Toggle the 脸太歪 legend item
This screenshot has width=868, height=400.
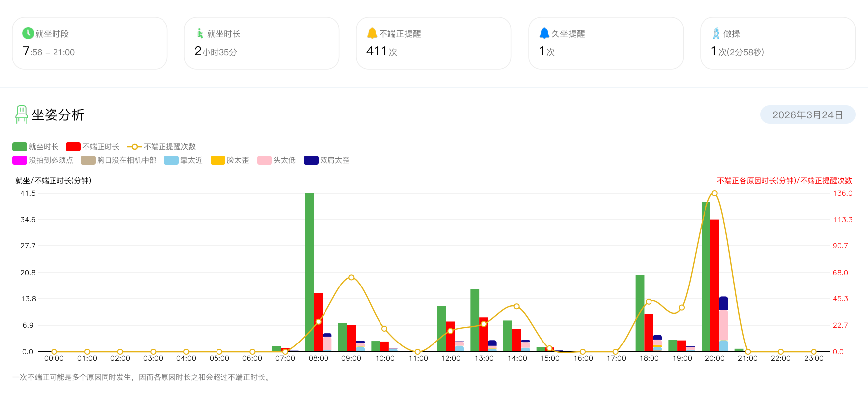point(218,160)
